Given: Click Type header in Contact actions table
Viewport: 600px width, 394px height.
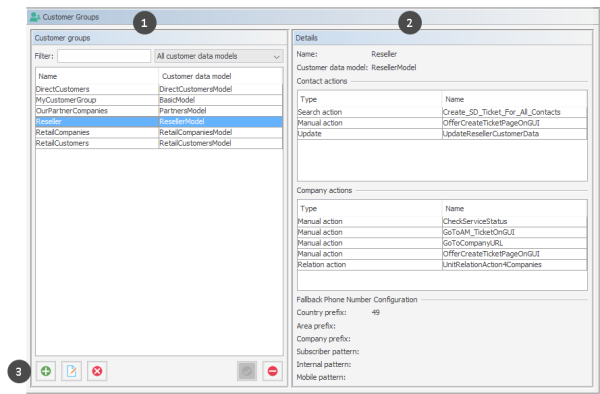Looking at the screenshot, I should pos(370,99).
